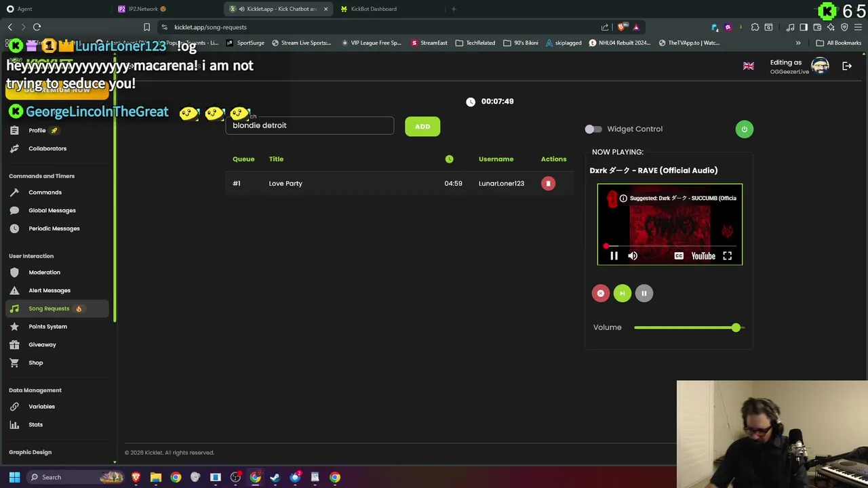868x488 pixels.
Task: Click the ADD song button
Action: pyautogui.click(x=422, y=126)
